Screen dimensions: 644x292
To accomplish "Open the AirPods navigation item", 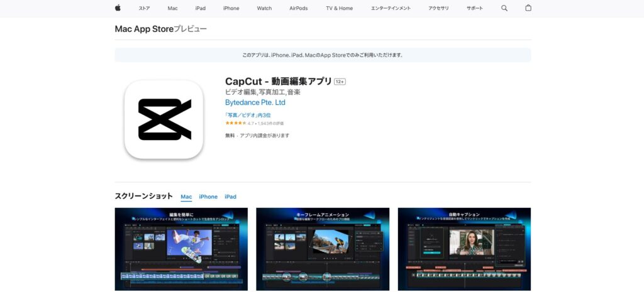I will tap(299, 8).
